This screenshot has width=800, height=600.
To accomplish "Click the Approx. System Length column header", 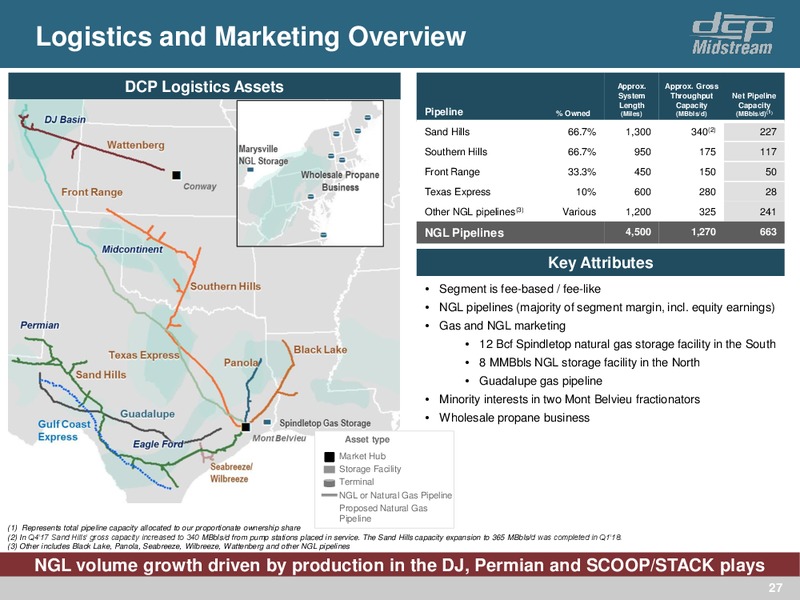I will point(632,100).
